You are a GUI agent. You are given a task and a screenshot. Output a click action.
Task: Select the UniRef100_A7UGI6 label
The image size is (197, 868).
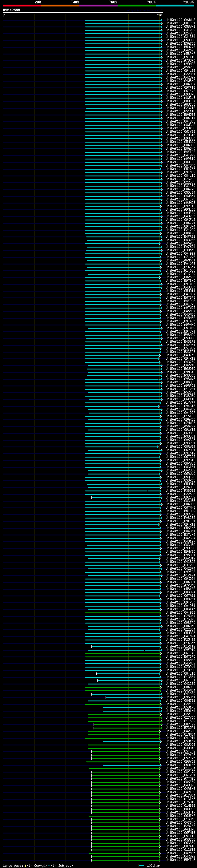pos(180,135)
